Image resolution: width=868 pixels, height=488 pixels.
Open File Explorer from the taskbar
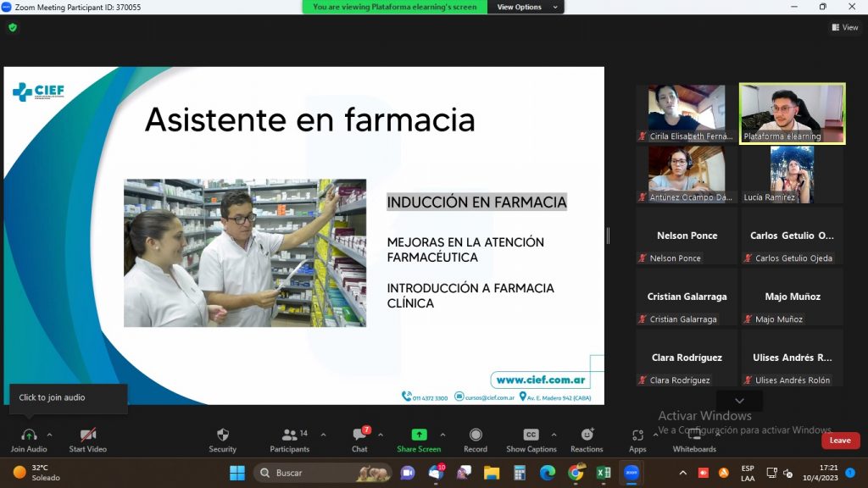pos(492,473)
